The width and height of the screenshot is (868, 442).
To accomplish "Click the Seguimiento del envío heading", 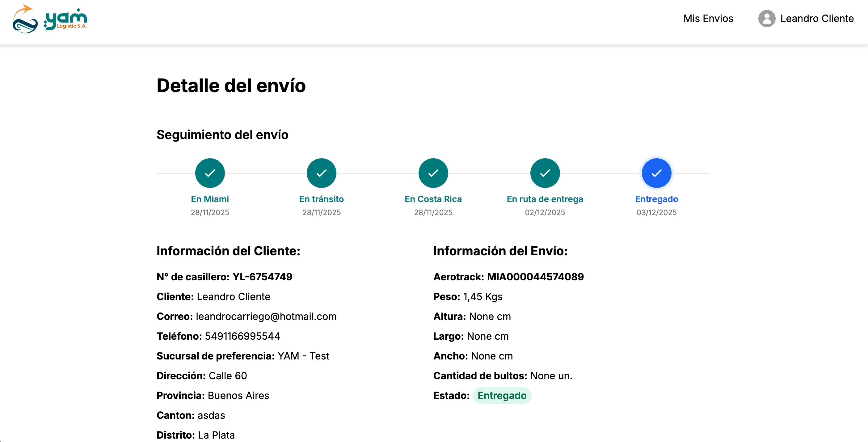I will (222, 134).
